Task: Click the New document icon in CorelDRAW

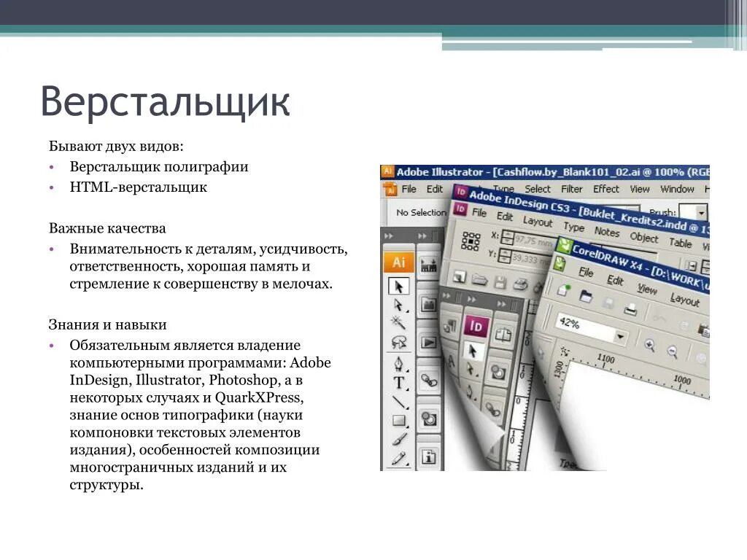Action: click(565, 289)
